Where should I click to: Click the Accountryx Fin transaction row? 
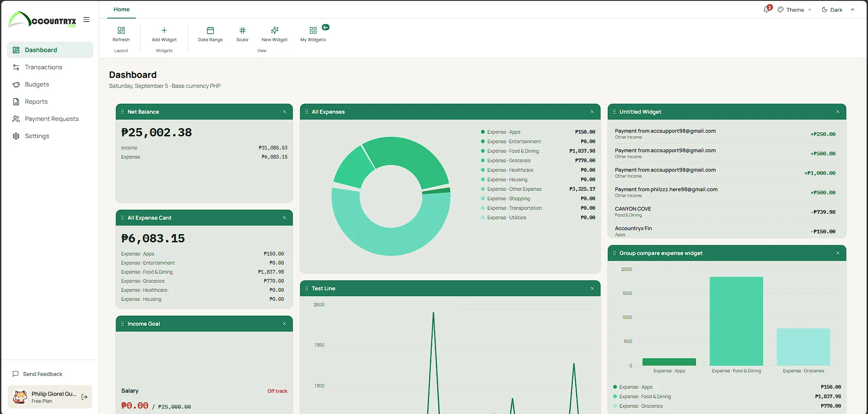click(x=725, y=231)
